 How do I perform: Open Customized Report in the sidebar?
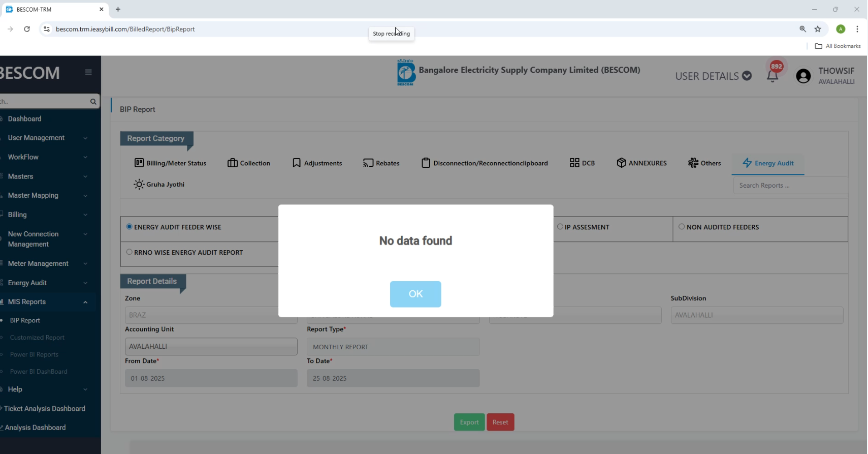click(37, 338)
